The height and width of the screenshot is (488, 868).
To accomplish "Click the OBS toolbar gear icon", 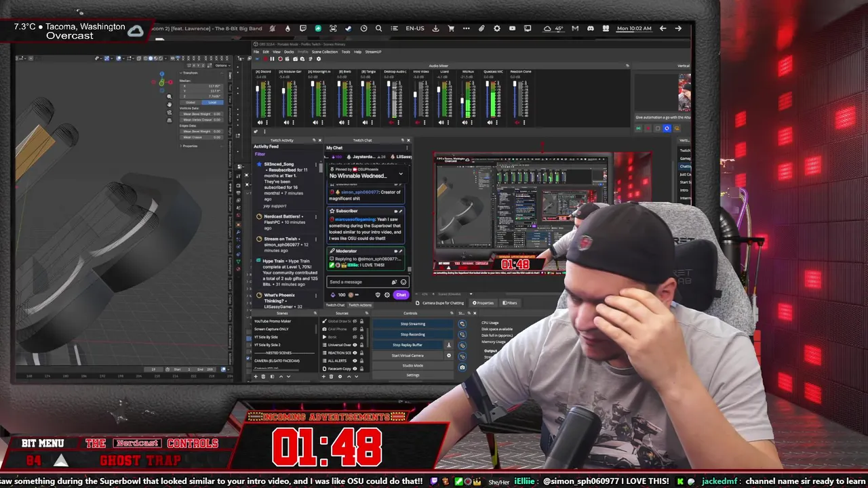I will pos(319,59).
